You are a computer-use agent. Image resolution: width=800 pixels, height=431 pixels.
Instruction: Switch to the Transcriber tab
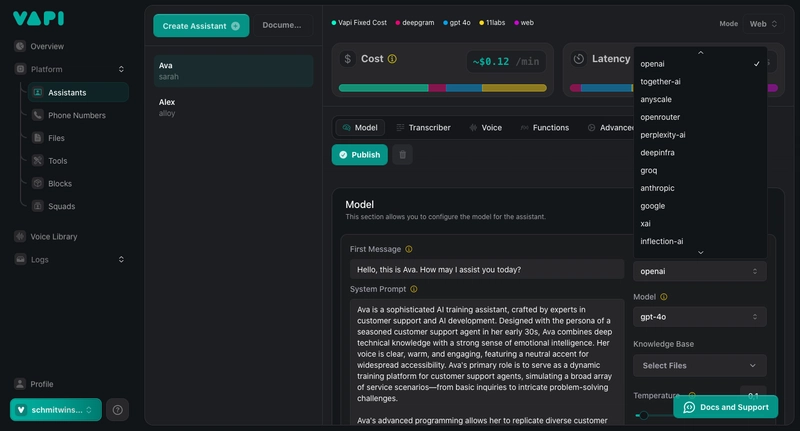(x=423, y=128)
